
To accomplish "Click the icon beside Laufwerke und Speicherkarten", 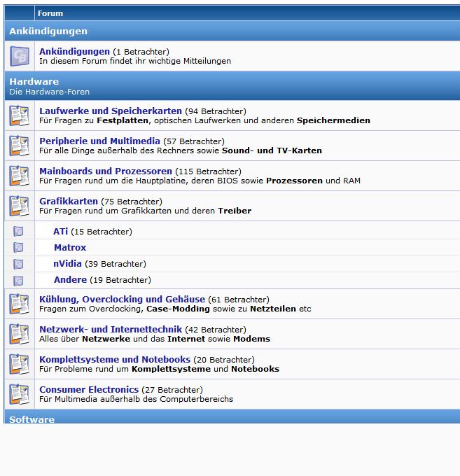I will pos(19,115).
